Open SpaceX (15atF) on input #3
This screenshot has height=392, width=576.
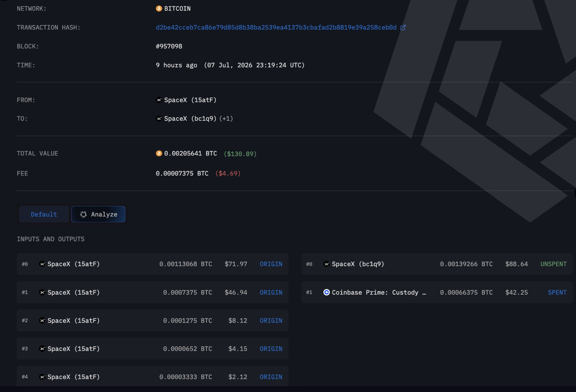pyautogui.click(x=74, y=349)
